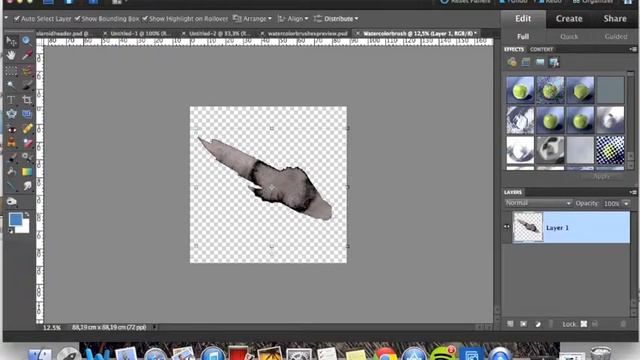The width and height of the screenshot is (640, 360).
Task: Open the background white color swatch
Action: (x=24, y=228)
